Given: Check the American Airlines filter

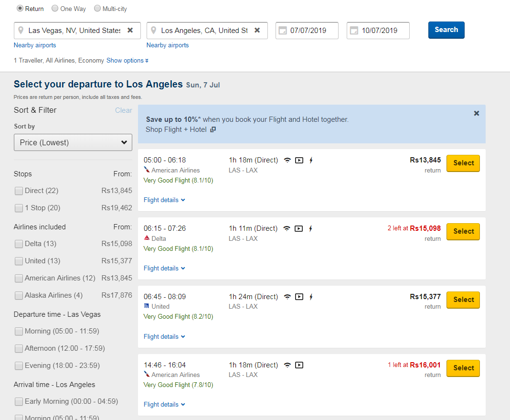Looking at the screenshot, I should coord(19,278).
